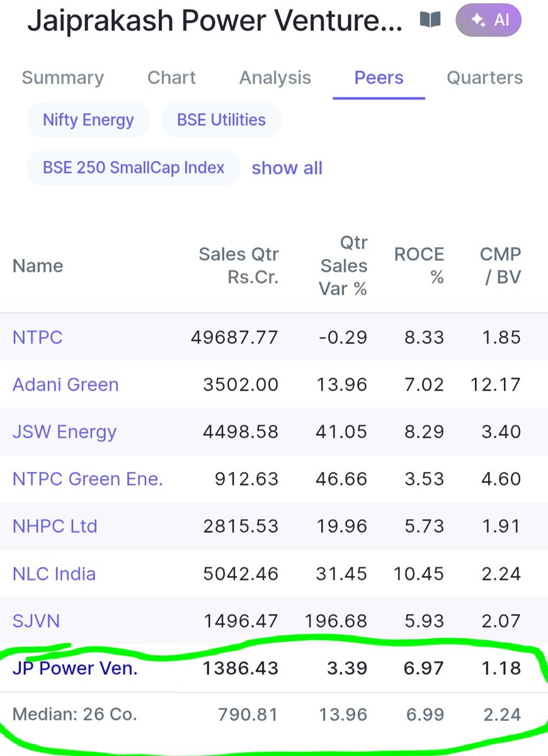Tap the AI button
Image resolution: width=548 pixels, height=756 pixels.
tap(489, 20)
